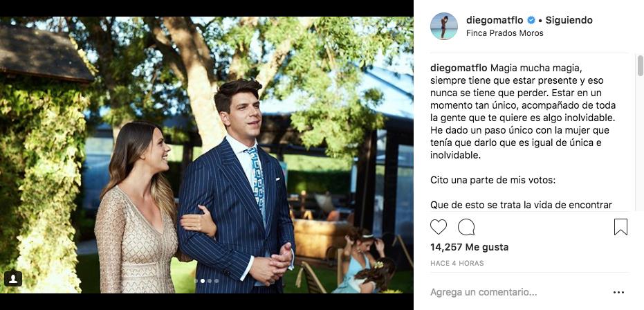
Task: Click the wedding couple photo
Action: click(207, 155)
